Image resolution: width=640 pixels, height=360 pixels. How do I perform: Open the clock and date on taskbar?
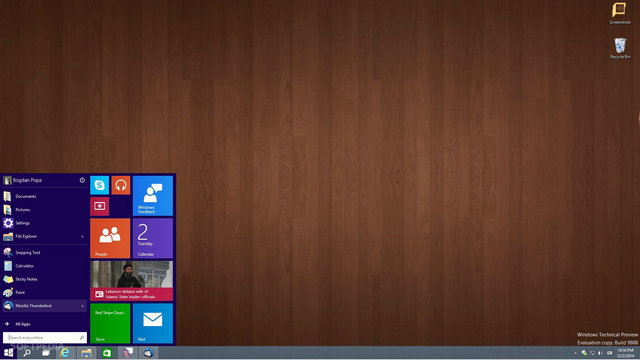625,353
